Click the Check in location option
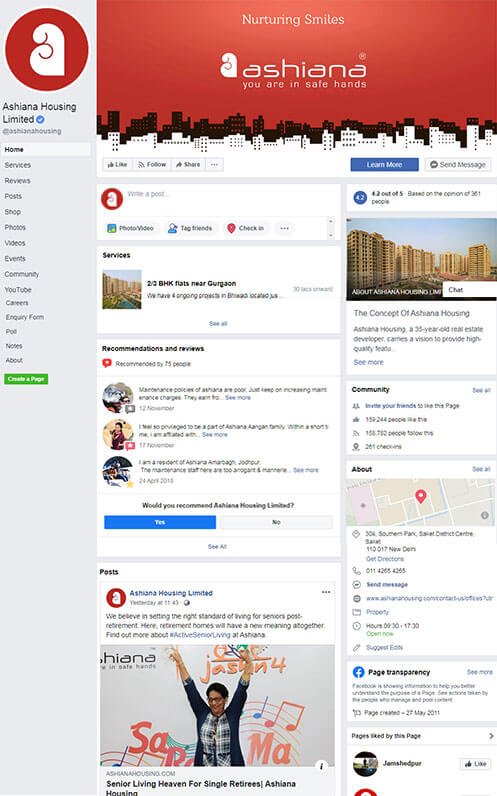This screenshot has height=796, width=497. (x=246, y=228)
